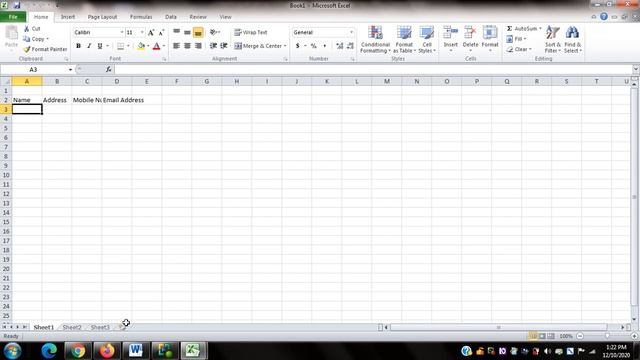Open the font size dropdown
Screen dimensions: 640x360
coord(142,32)
